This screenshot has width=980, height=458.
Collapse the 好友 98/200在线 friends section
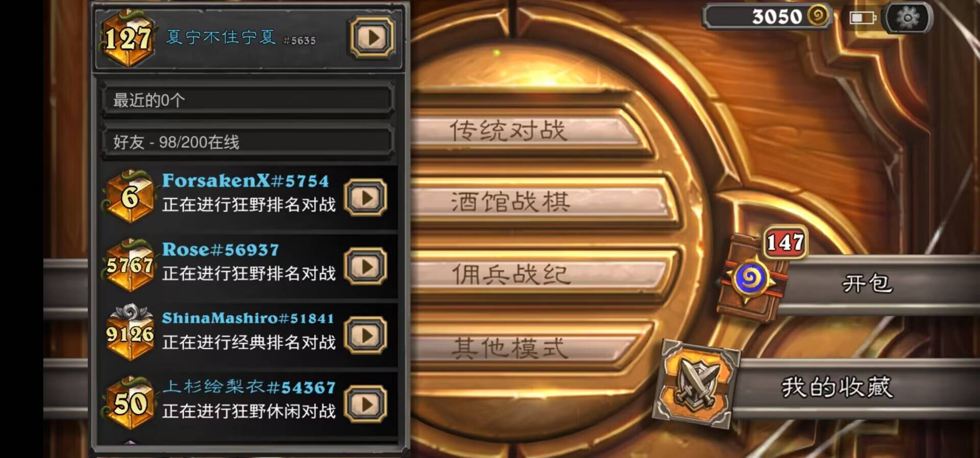click(247, 141)
